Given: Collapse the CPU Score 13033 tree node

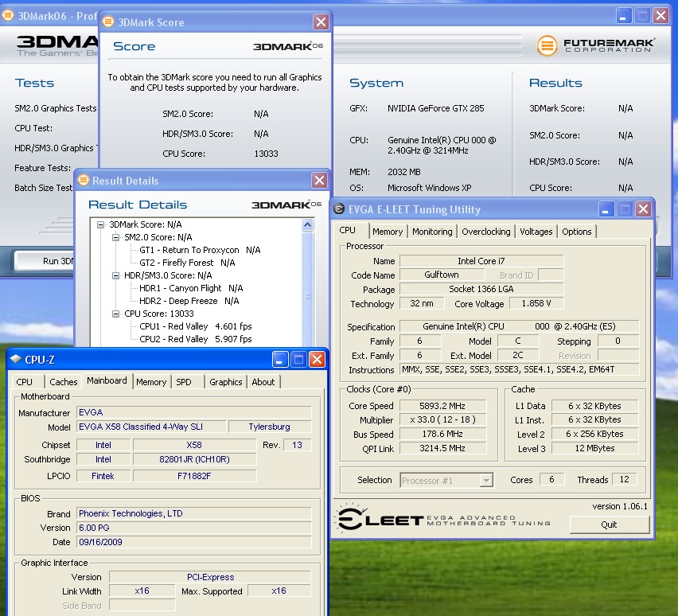Looking at the screenshot, I should [x=116, y=314].
